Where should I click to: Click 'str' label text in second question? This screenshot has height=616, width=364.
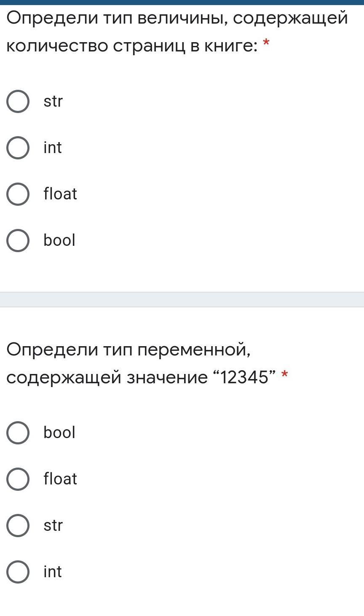[x=53, y=526]
